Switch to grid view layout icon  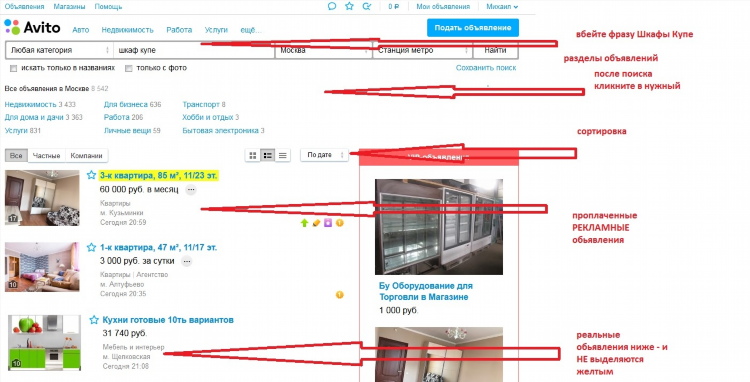point(253,155)
